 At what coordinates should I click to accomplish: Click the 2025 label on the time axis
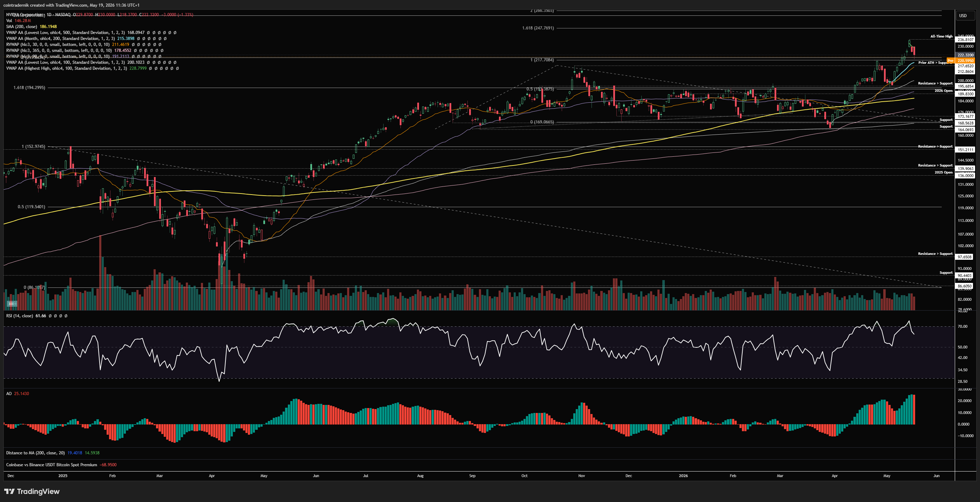coord(63,476)
